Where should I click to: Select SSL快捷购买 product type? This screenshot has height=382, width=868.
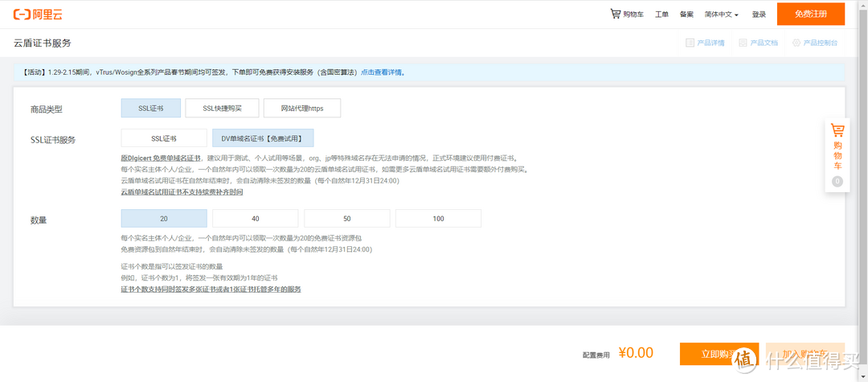(x=222, y=108)
